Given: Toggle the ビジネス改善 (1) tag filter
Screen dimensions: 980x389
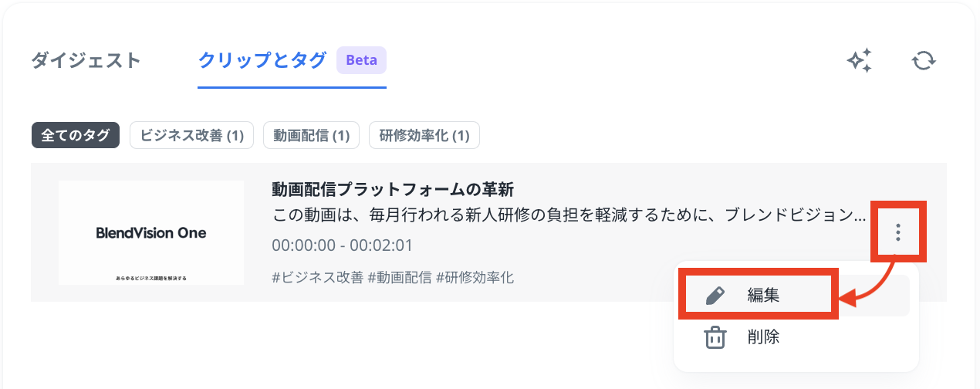Looking at the screenshot, I should click(x=191, y=135).
